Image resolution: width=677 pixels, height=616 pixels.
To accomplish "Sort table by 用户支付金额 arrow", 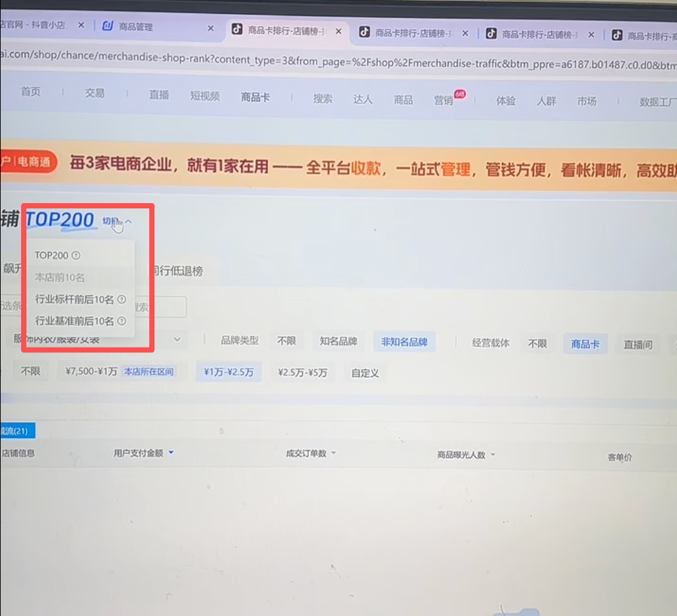I will click(x=172, y=452).
